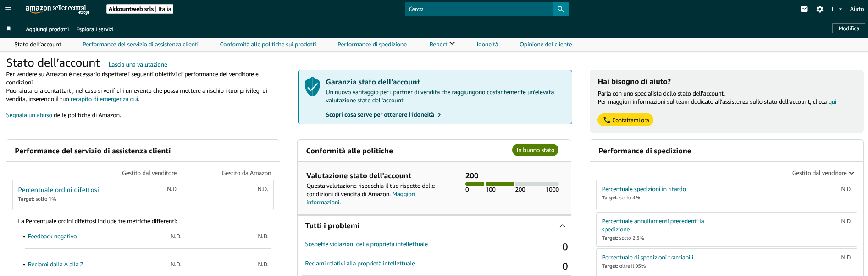Click the bookmark flag icon

point(9,28)
